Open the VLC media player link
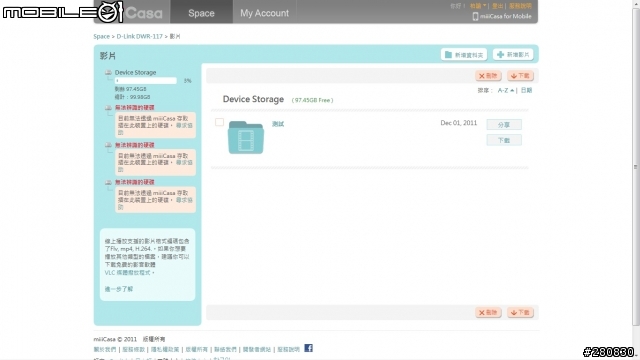The image size is (640, 360). click(128, 273)
